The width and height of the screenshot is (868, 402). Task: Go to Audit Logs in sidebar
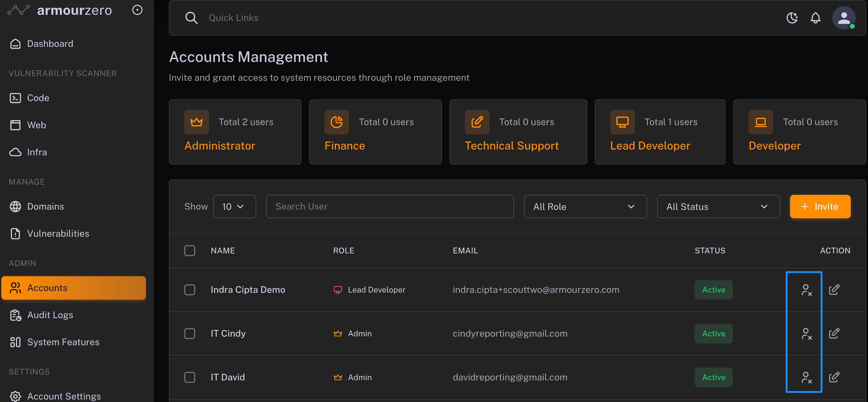50,315
